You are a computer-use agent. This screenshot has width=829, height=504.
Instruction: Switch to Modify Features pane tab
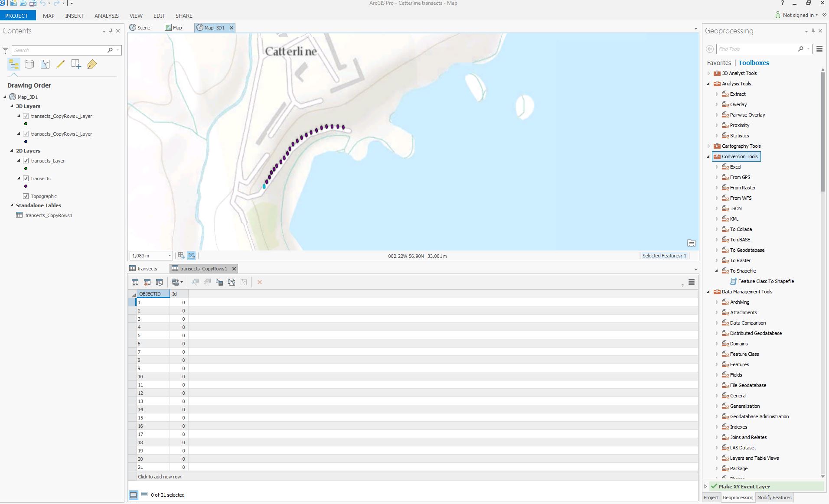tap(774, 497)
